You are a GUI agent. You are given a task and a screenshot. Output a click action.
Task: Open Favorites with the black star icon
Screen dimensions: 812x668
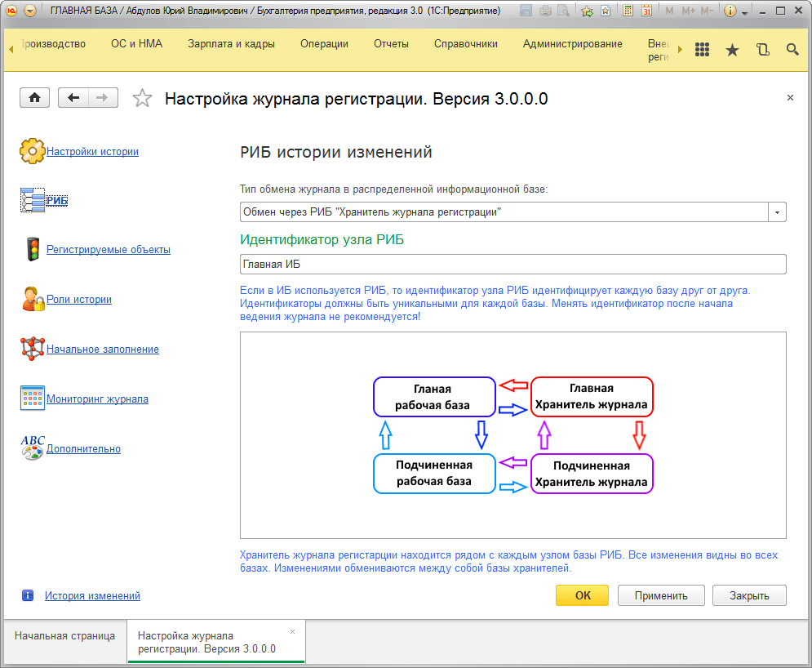pos(732,50)
